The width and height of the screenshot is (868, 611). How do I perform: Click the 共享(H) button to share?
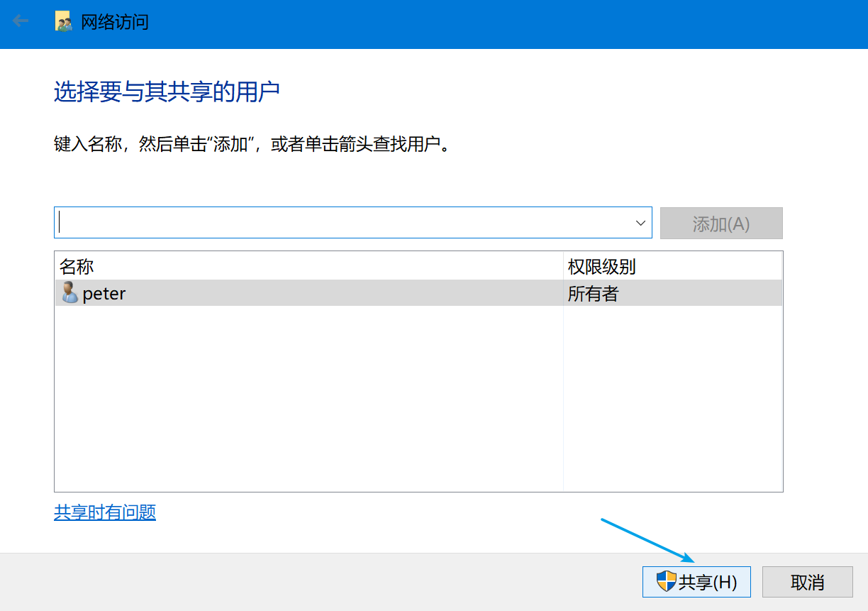(x=696, y=581)
